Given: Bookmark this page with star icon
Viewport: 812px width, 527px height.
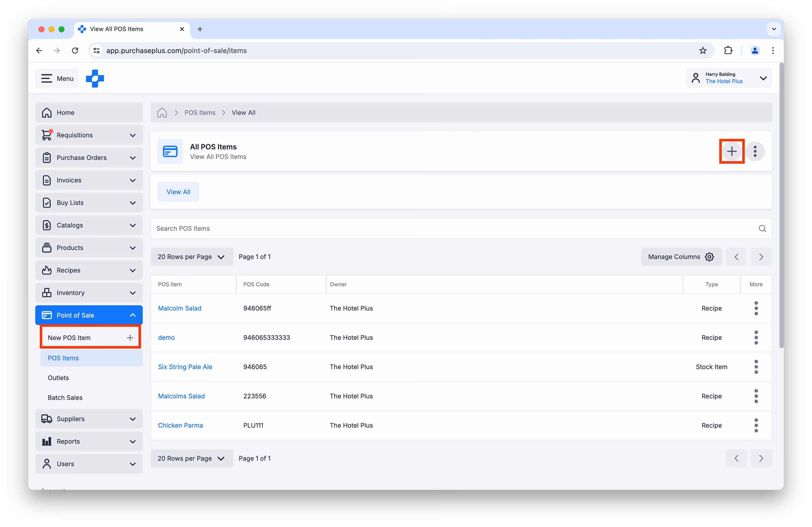Looking at the screenshot, I should (x=703, y=51).
